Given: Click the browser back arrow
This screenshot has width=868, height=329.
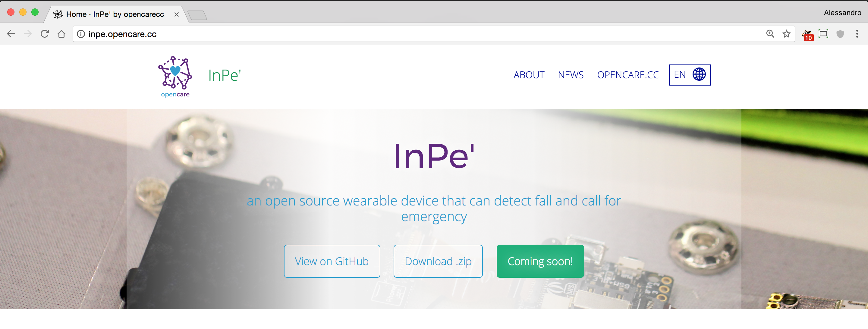Looking at the screenshot, I should pos(11,34).
